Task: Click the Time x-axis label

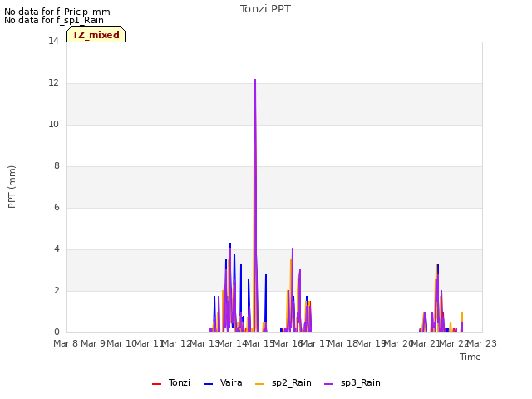Action: click(x=470, y=357)
